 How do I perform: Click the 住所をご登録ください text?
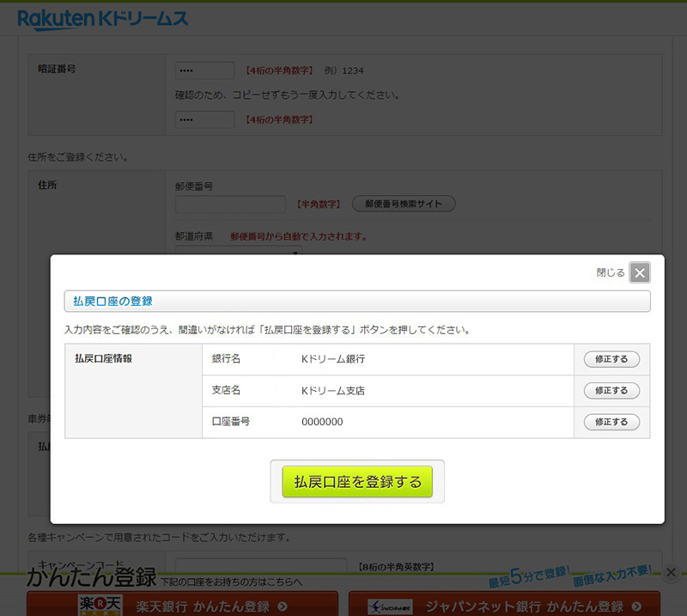(x=78, y=157)
